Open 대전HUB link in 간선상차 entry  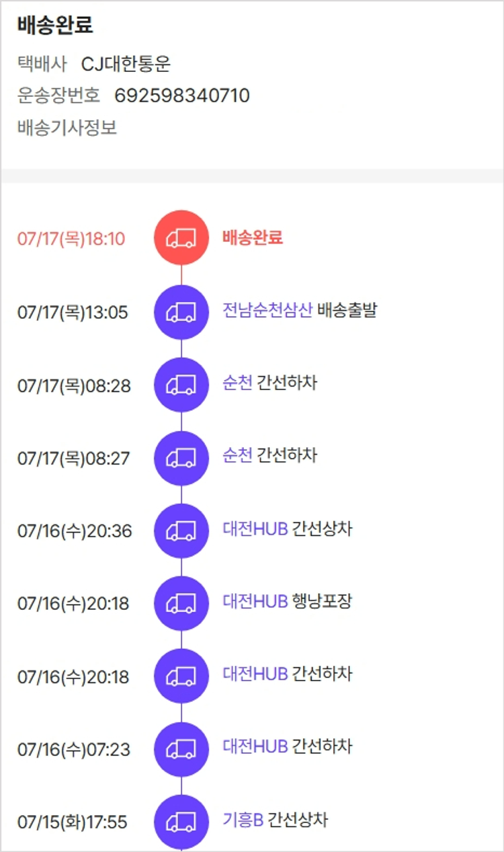pos(255,529)
